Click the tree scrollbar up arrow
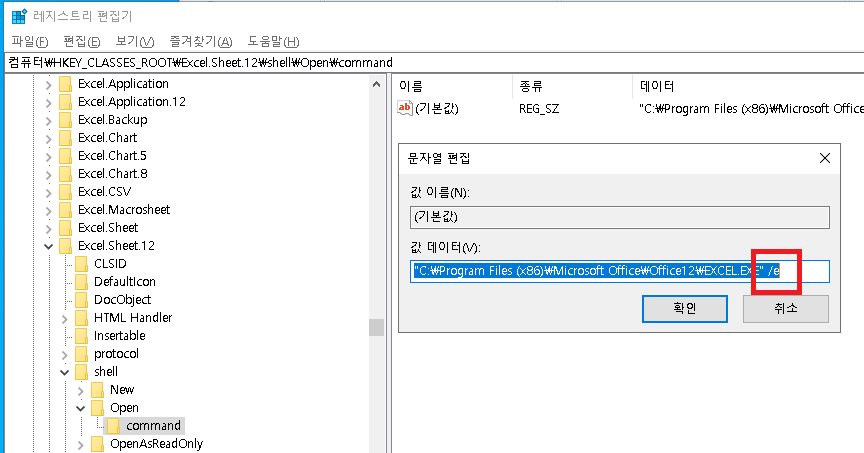The height and width of the screenshot is (453, 864). click(x=376, y=84)
